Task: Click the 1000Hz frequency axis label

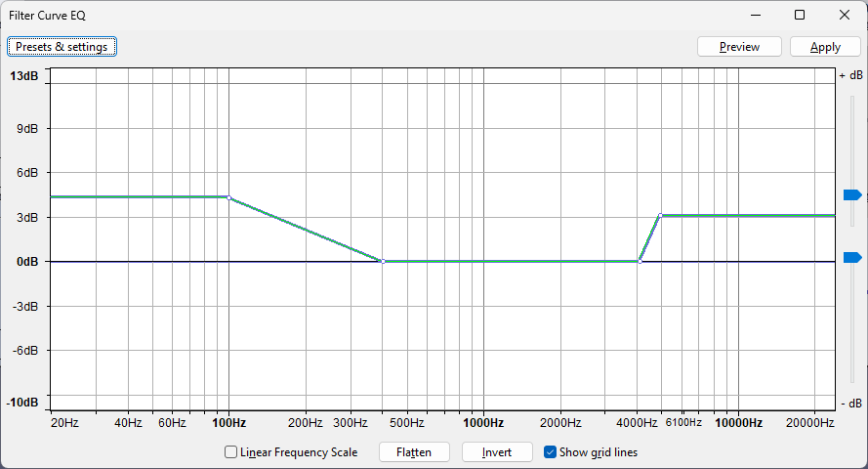Action: [x=483, y=423]
